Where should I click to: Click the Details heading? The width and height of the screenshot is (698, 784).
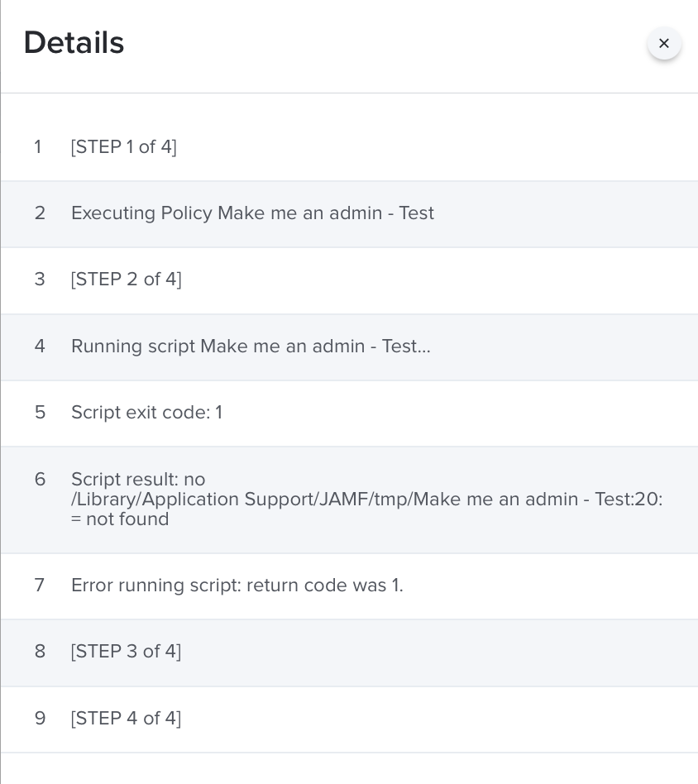[x=74, y=42]
